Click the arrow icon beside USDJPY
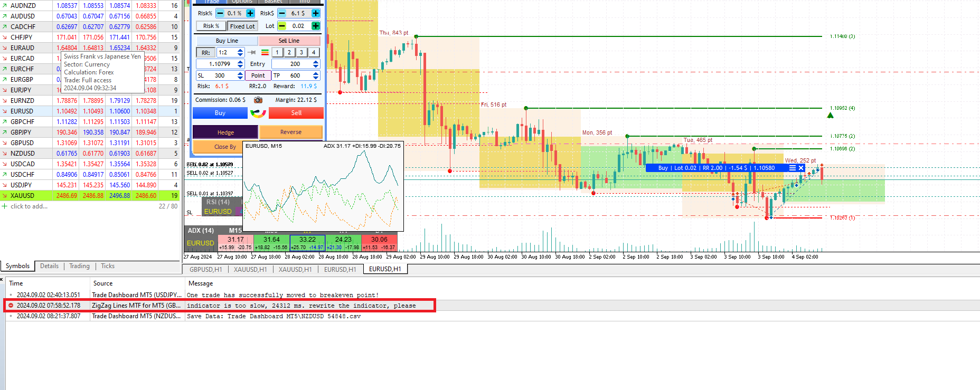 5,185
